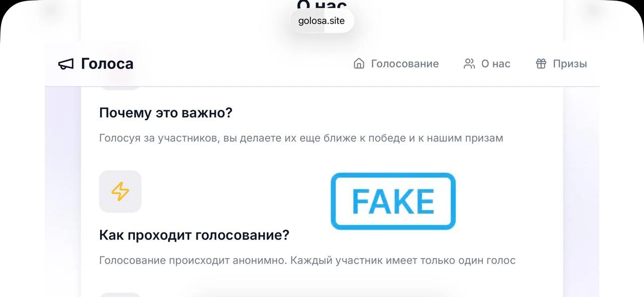Click the Почему это важно? heading

tap(166, 112)
